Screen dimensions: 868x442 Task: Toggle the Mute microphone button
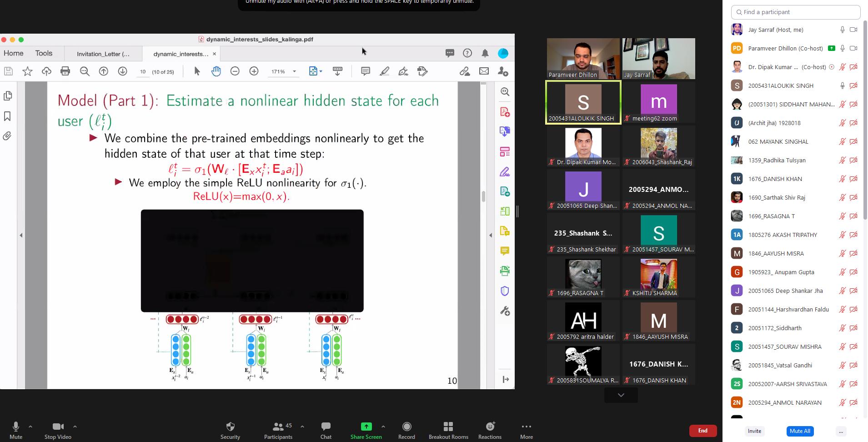[16, 430]
